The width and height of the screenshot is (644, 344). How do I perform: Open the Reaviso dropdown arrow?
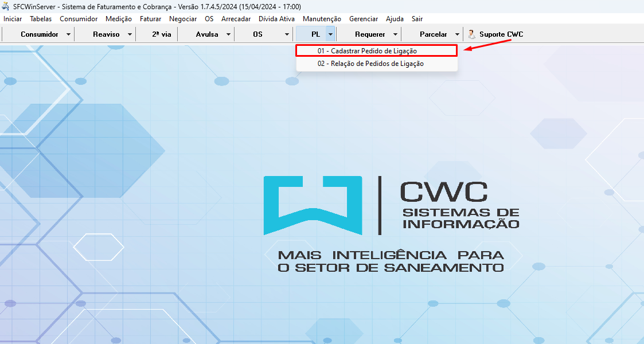coord(130,34)
